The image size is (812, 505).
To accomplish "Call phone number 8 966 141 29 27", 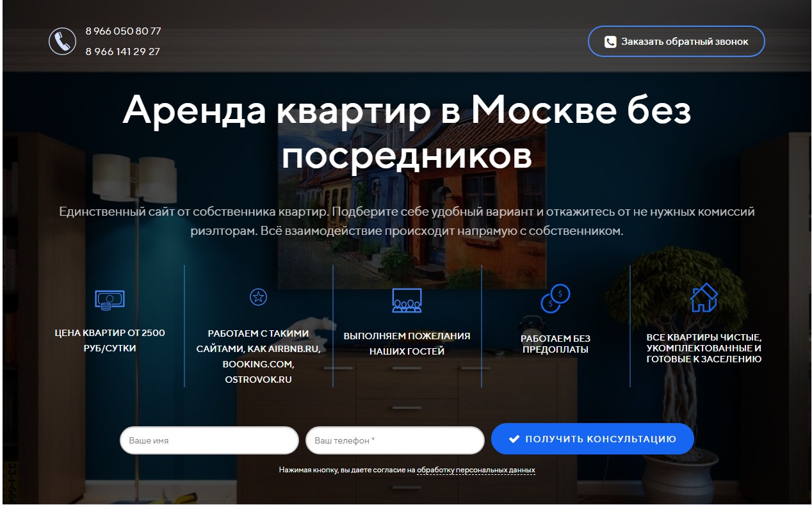I will (x=122, y=51).
